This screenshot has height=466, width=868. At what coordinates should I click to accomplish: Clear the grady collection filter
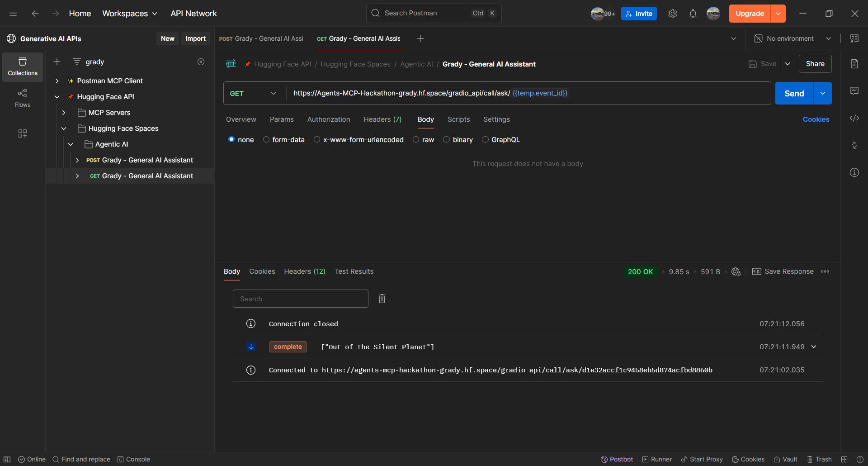201,62
